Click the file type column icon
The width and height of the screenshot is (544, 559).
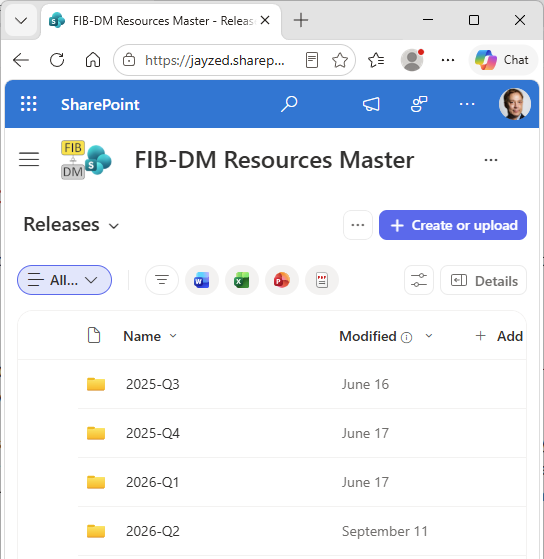pos(94,335)
